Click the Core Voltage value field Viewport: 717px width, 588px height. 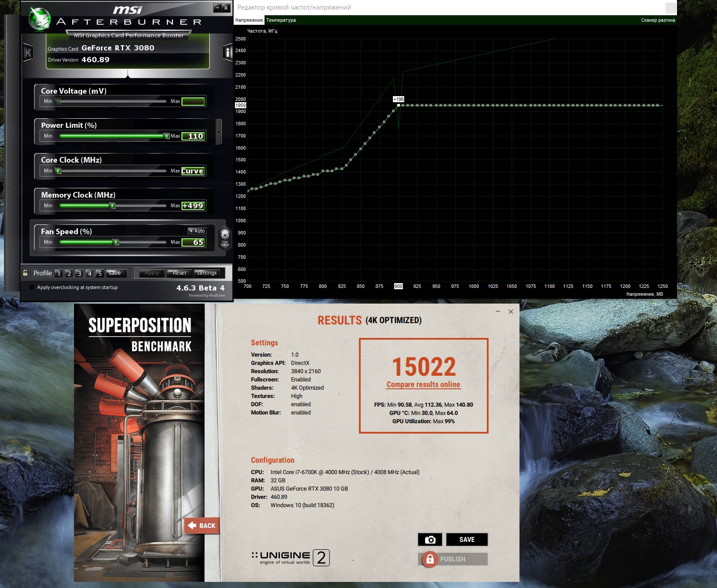point(193,101)
